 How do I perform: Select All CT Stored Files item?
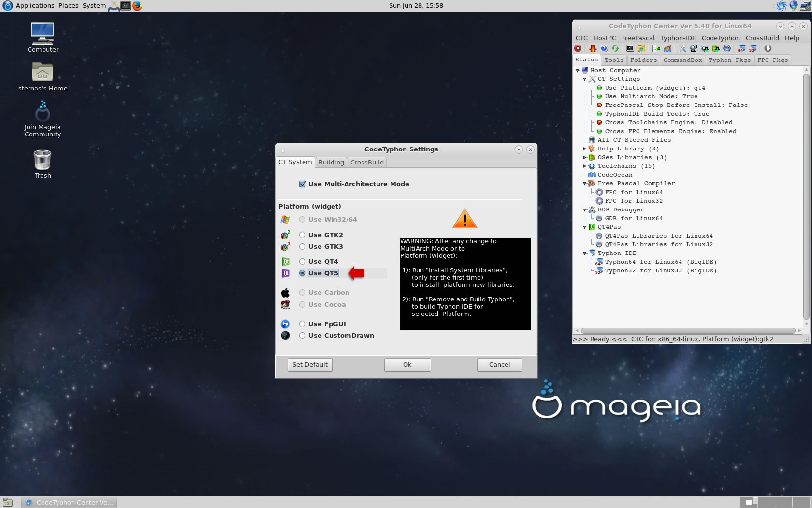(634, 140)
